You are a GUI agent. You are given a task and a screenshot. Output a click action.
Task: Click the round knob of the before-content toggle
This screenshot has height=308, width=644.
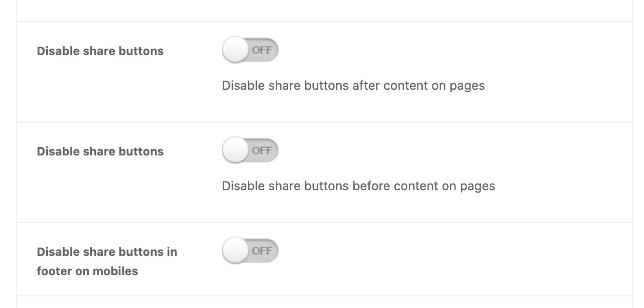(235, 151)
